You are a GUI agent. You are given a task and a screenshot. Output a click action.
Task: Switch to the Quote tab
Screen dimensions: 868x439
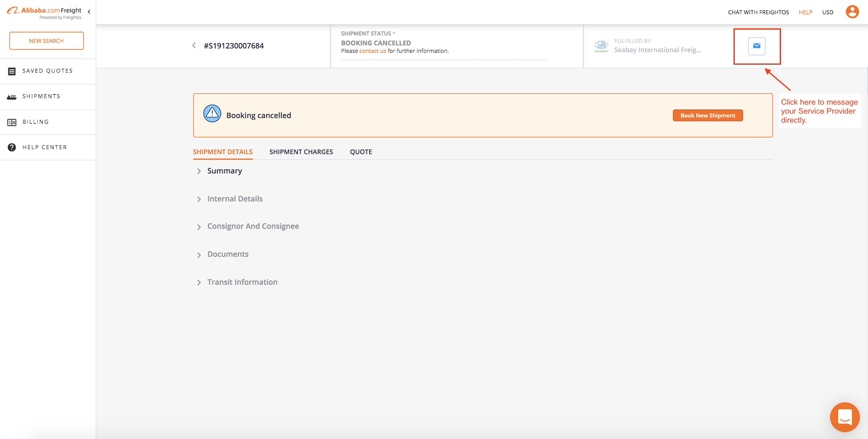pyautogui.click(x=361, y=152)
